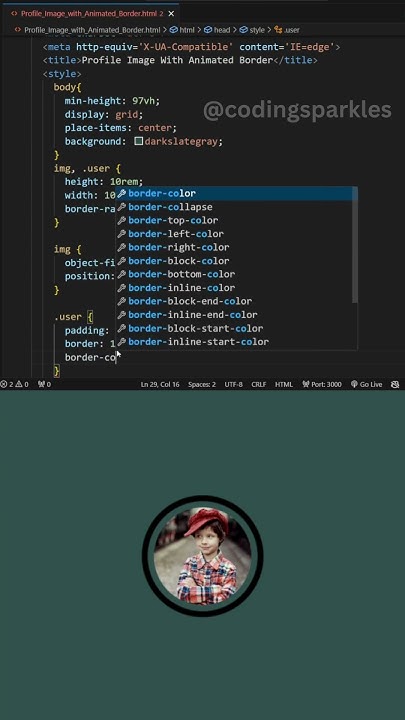Close the Profile_Image_with_Animated_Border.html tab
This screenshot has width=405, height=720.
(x=171, y=14)
